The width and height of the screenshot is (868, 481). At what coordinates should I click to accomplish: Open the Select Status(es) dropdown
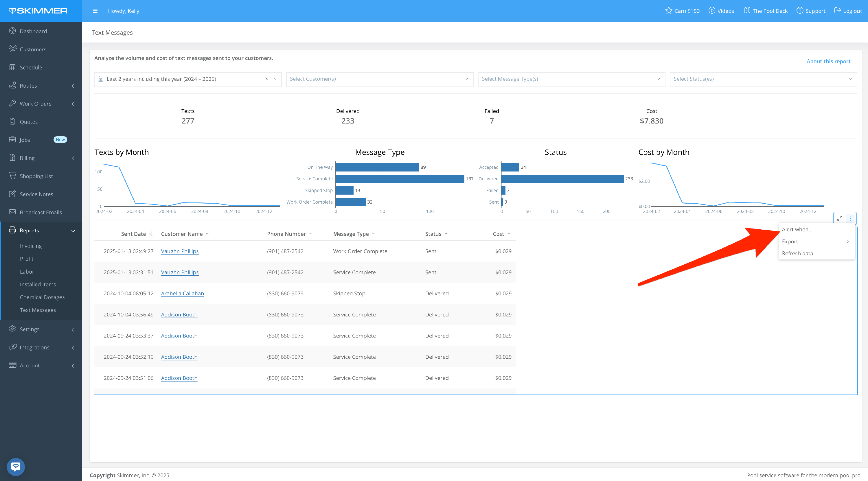click(x=763, y=79)
